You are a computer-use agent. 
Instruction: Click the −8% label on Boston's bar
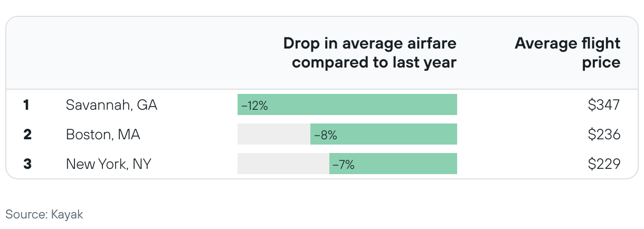tap(325, 135)
